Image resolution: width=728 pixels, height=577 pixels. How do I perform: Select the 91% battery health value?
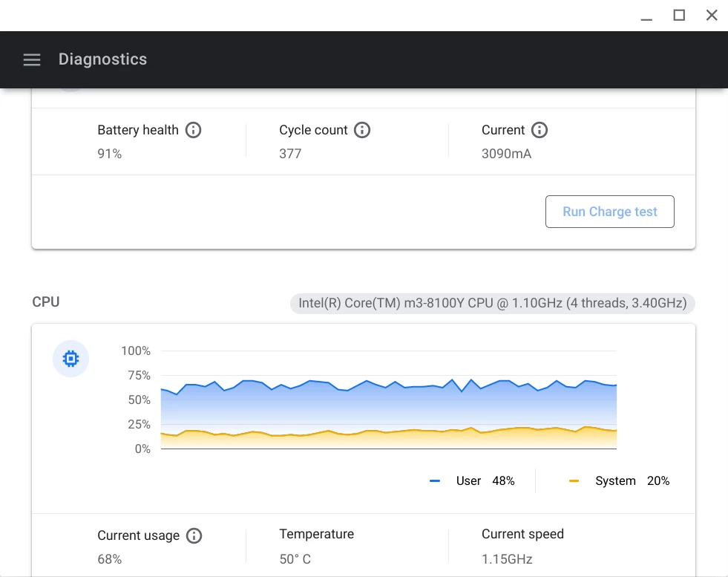110,154
